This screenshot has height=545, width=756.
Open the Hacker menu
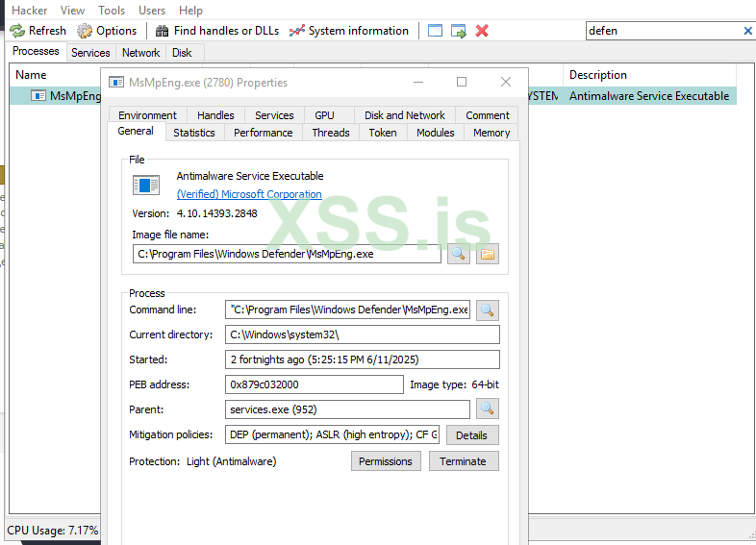coord(30,11)
